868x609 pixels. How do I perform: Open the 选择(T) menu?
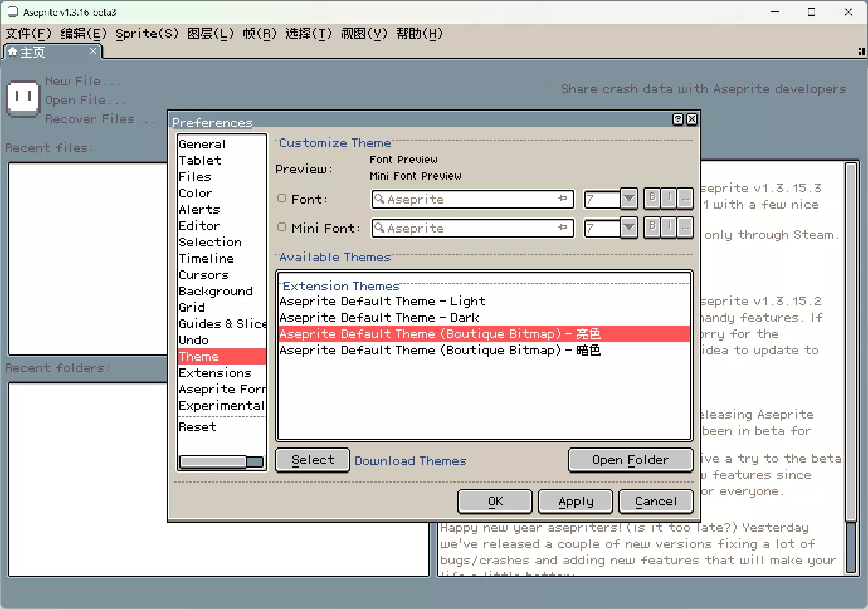coord(309,33)
